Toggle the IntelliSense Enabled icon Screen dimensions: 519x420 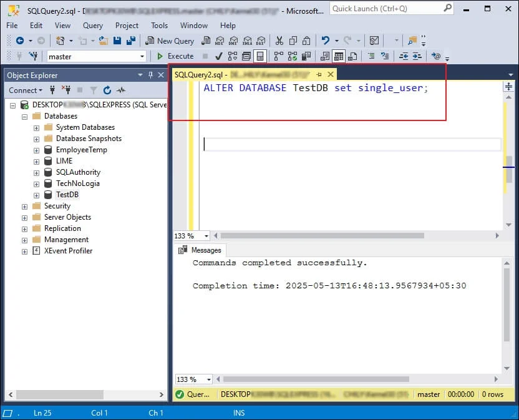[x=260, y=56]
